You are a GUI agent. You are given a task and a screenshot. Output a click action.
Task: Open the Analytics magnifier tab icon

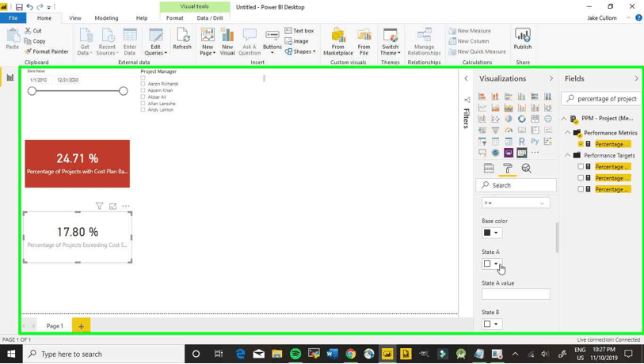pos(527,169)
